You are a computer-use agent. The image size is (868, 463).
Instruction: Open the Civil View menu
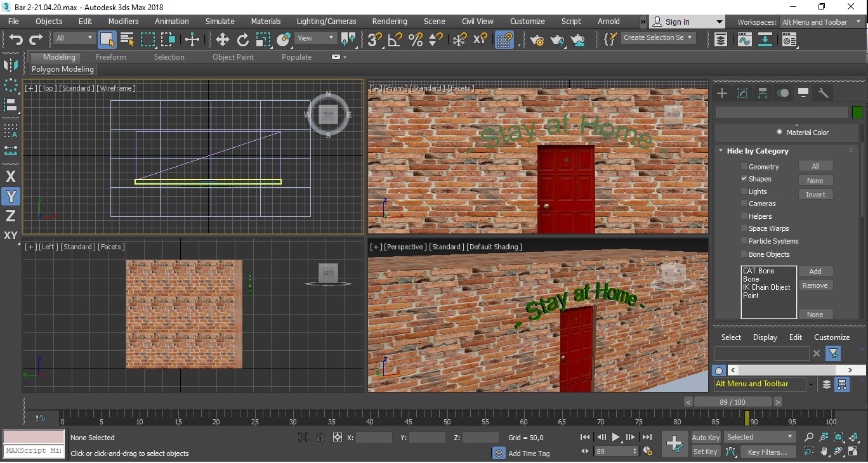click(477, 21)
